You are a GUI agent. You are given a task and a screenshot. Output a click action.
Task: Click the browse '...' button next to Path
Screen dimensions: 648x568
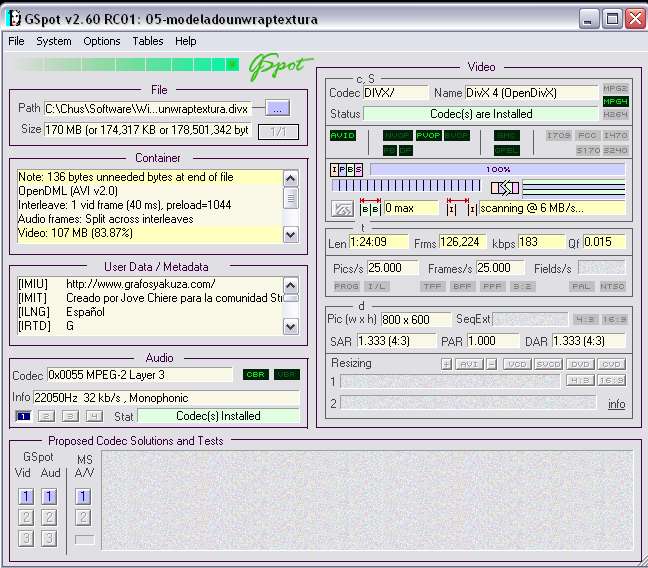click(x=277, y=109)
